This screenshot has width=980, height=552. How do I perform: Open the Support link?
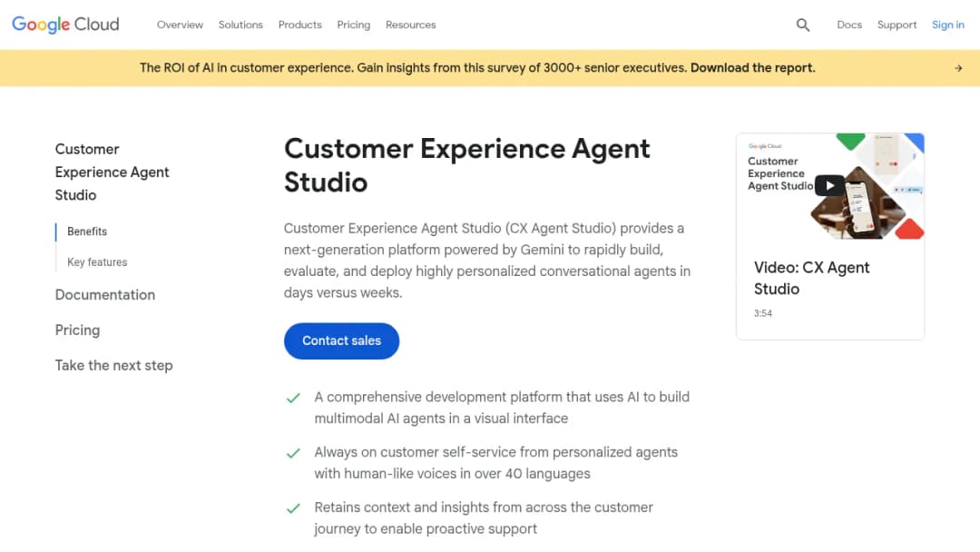[897, 25]
